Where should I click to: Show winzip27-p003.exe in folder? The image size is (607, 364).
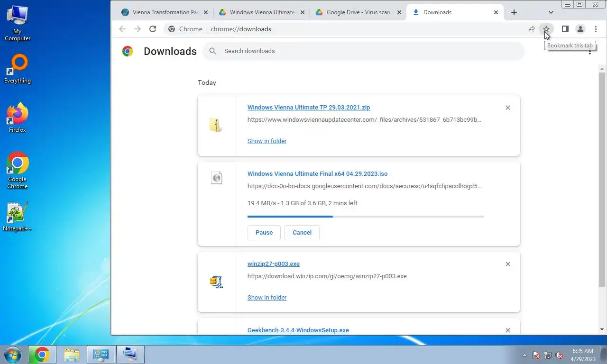pos(267,298)
